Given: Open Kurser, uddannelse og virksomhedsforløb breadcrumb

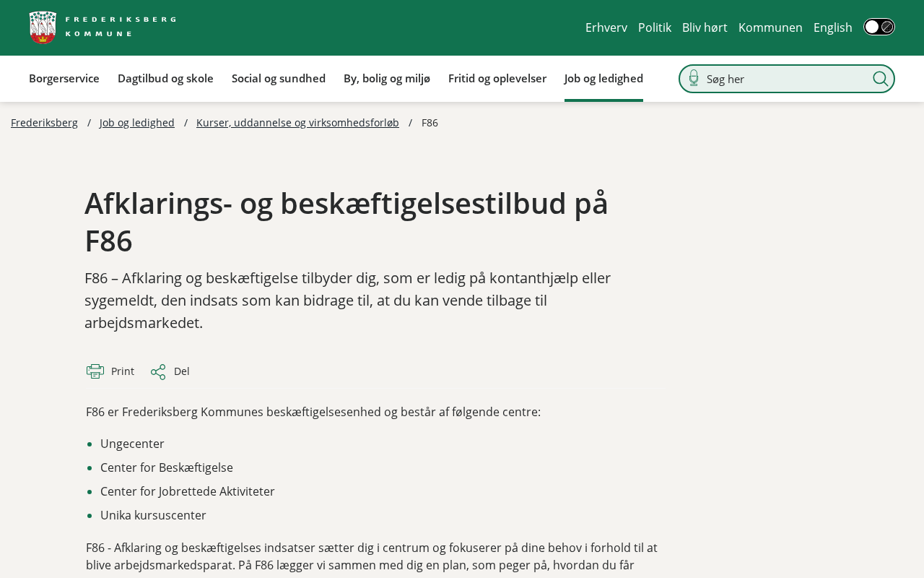Looking at the screenshot, I should 297,123.
